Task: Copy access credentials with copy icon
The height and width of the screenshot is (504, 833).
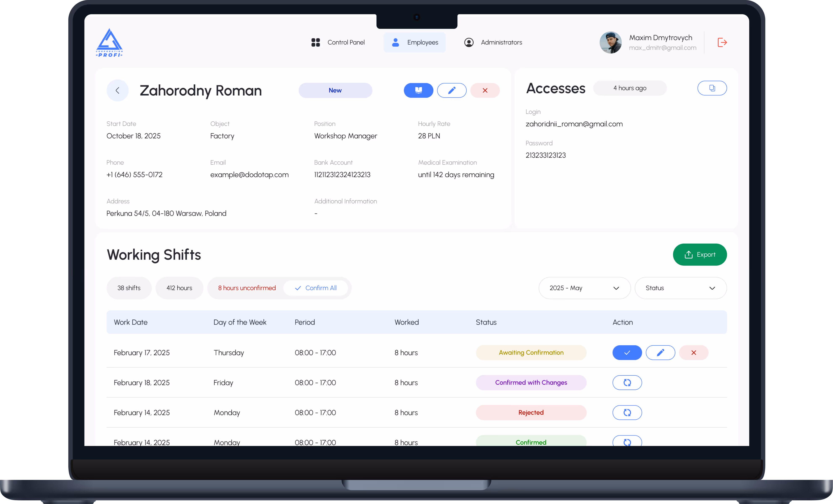Action: (712, 88)
